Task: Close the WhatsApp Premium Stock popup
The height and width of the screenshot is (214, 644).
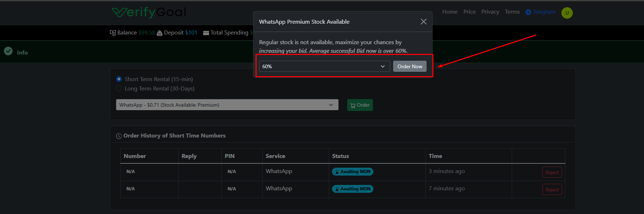Action: pos(423,22)
